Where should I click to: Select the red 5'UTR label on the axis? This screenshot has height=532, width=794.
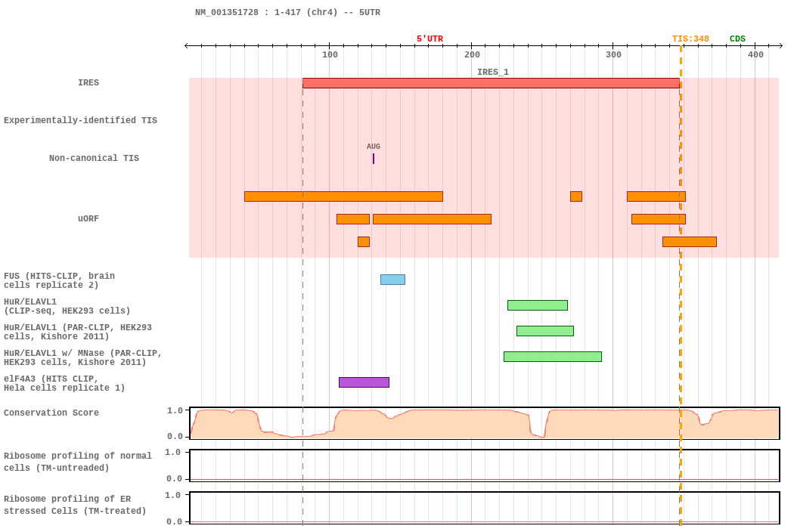[x=430, y=39]
